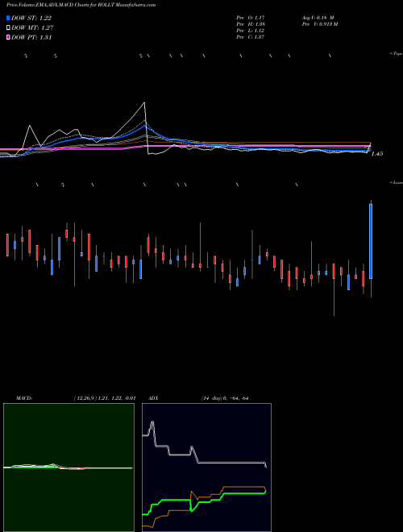Click the magenta DOW PT legend swatch
Viewport: 403px width, 532px height.
click(8, 37)
